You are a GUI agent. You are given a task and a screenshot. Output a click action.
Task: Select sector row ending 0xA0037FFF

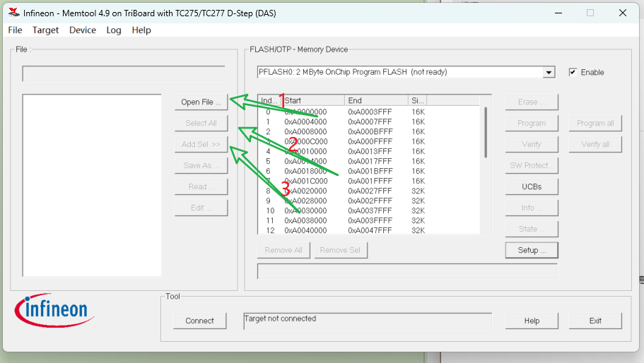pyautogui.click(x=368, y=210)
